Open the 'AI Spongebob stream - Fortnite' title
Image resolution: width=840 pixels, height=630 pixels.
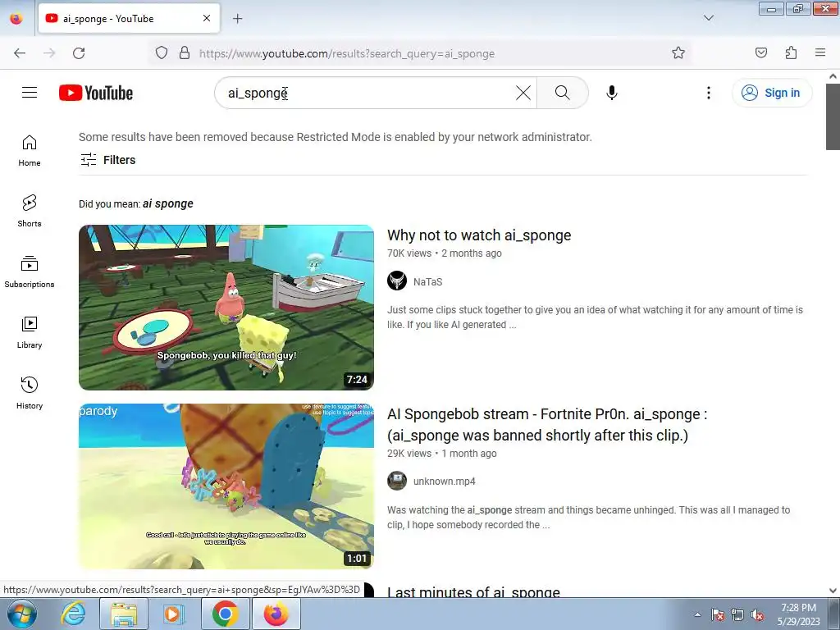(x=547, y=424)
